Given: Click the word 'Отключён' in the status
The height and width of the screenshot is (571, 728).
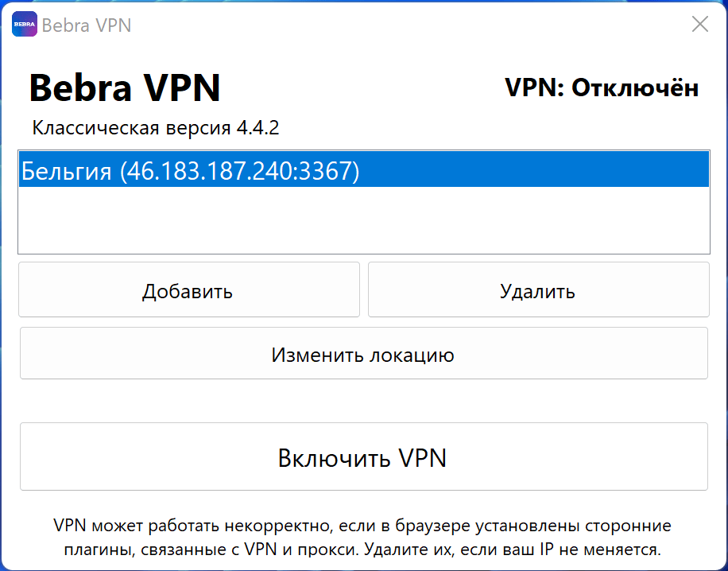Looking at the screenshot, I should pyautogui.click(x=635, y=88).
